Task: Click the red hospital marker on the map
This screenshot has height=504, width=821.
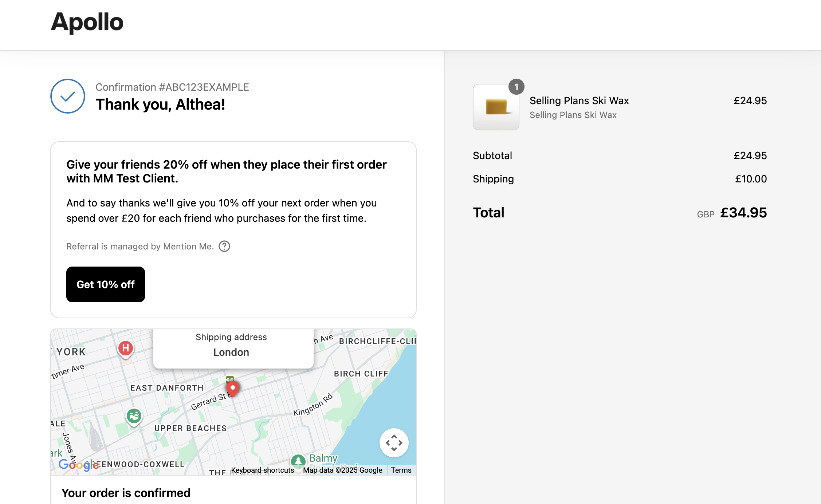Action: pyautogui.click(x=126, y=348)
